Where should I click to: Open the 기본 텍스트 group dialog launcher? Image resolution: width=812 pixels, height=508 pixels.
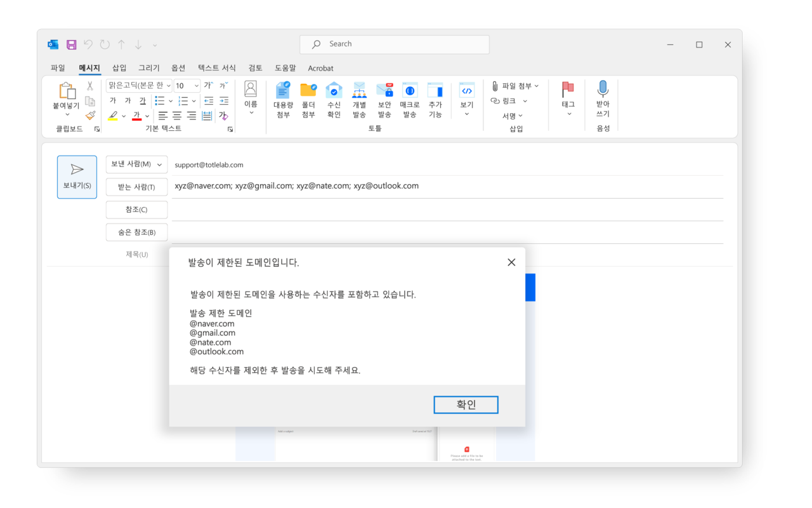click(230, 129)
